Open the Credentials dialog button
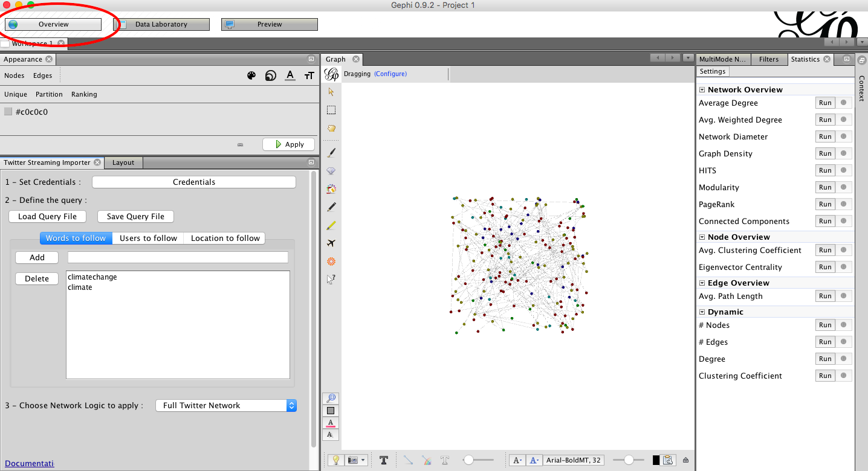This screenshot has width=868, height=471. pyautogui.click(x=194, y=182)
